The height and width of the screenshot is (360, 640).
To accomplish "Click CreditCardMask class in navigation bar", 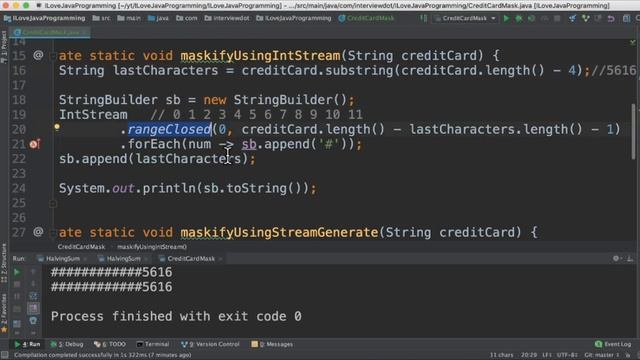I will click(x=366, y=18).
